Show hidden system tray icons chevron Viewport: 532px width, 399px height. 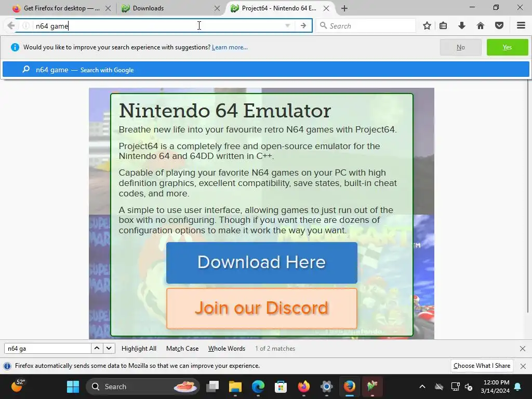(x=422, y=387)
